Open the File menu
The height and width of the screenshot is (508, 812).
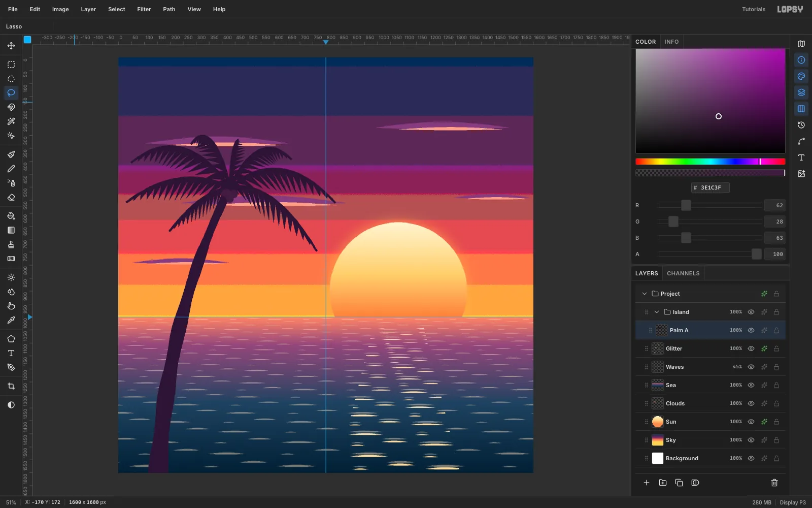(13, 9)
